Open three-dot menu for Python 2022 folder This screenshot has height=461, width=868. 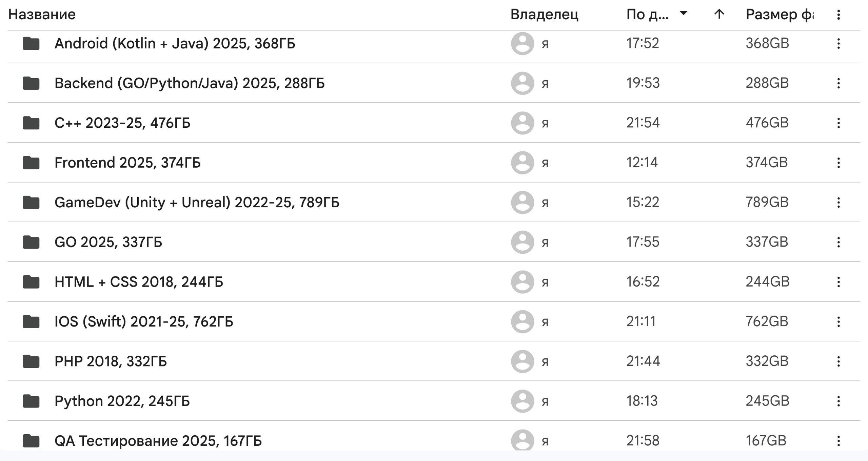(838, 401)
